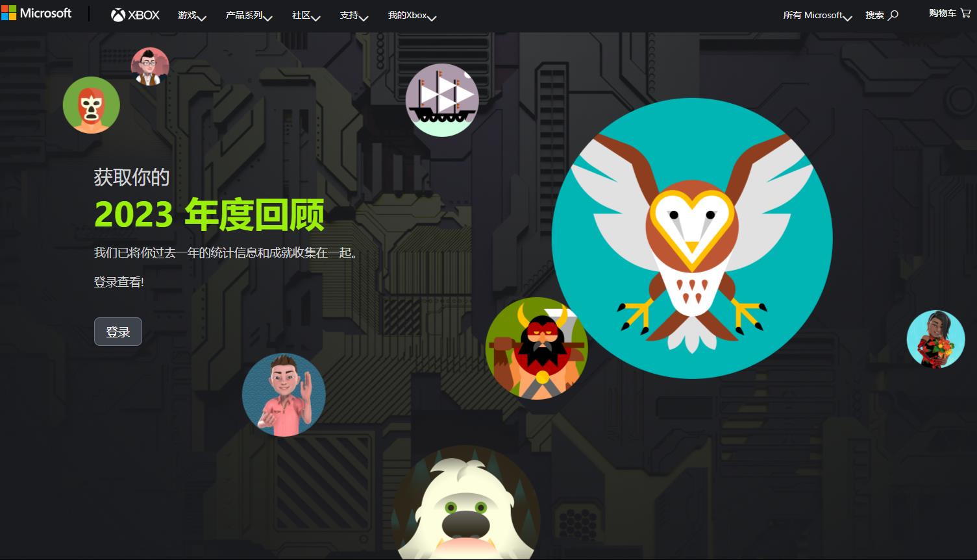The height and width of the screenshot is (560, 977).
Task: Open the 我的Xbox menu
Action: (x=412, y=15)
